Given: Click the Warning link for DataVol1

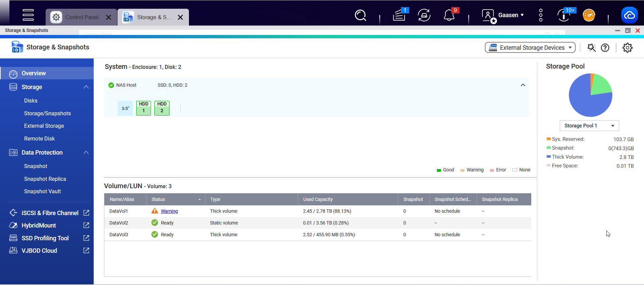Looking at the screenshot, I should [x=169, y=211].
